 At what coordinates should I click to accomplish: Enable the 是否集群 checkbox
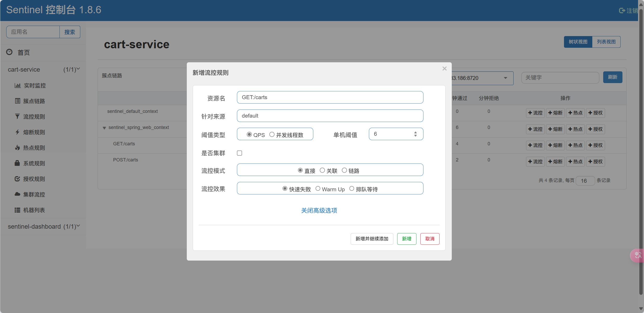pyautogui.click(x=240, y=153)
